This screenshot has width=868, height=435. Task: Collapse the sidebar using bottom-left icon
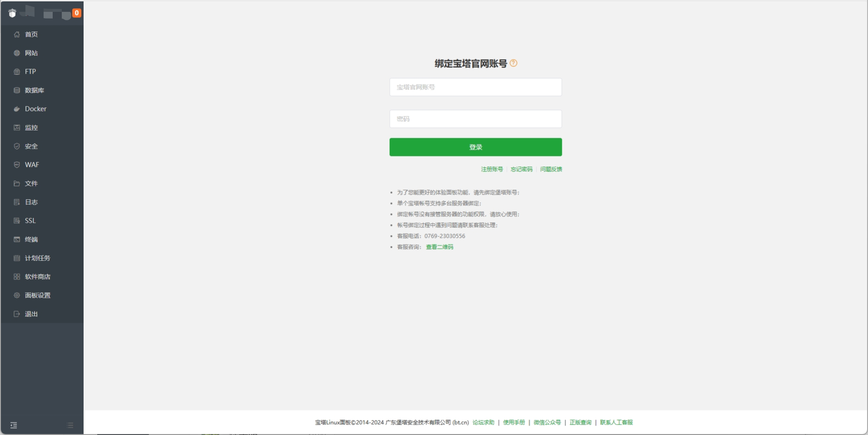(13, 425)
